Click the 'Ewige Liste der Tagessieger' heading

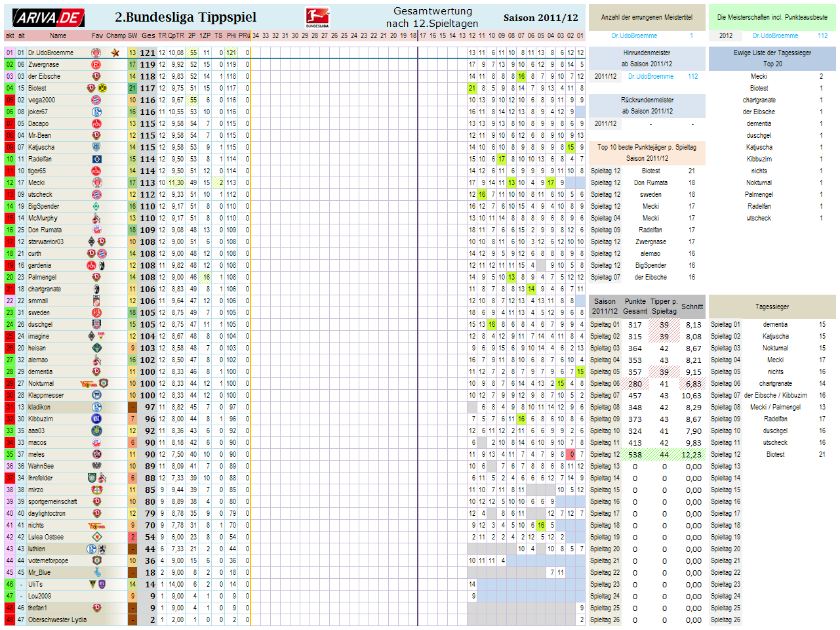point(772,52)
